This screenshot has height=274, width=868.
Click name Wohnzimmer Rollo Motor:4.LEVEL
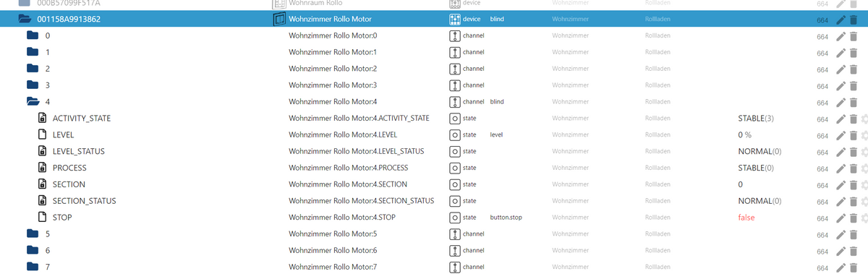click(342, 135)
